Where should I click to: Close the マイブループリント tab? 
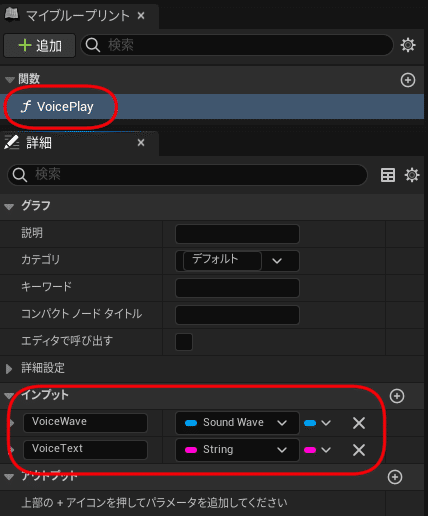tap(141, 15)
